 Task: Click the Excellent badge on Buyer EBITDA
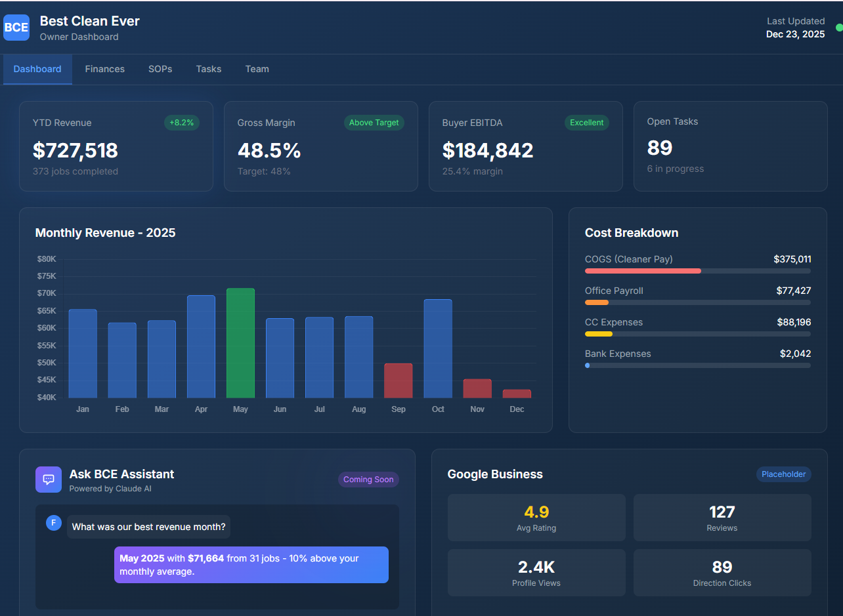586,123
